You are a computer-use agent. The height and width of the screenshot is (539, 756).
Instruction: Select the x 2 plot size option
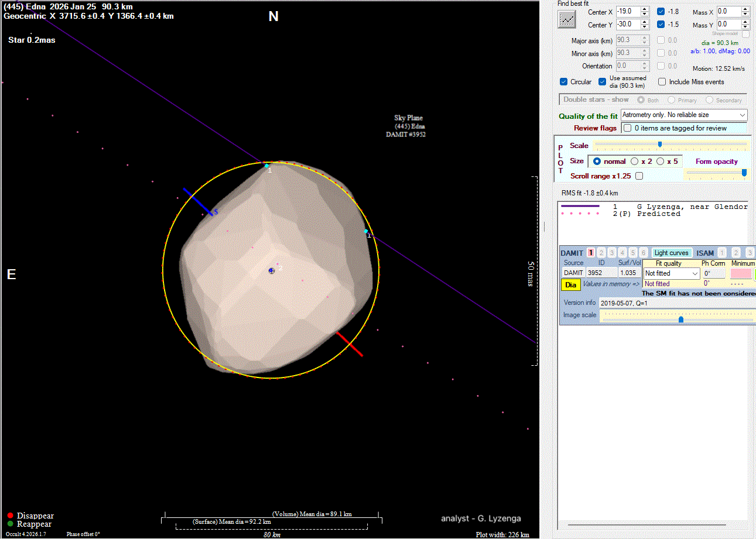[634, 161]
